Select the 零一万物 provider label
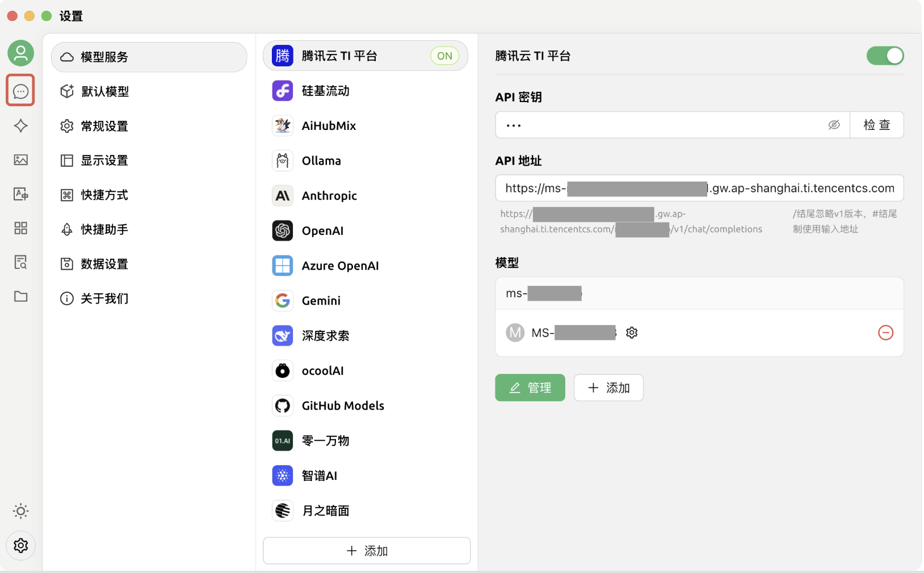The width and height of the screenshot is (924, 573). pos(326,441)
